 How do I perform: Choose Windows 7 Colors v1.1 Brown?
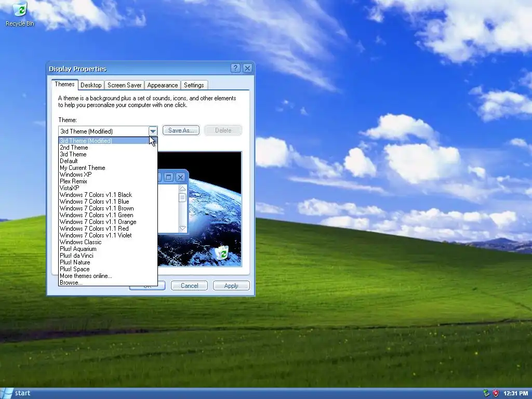108,208
